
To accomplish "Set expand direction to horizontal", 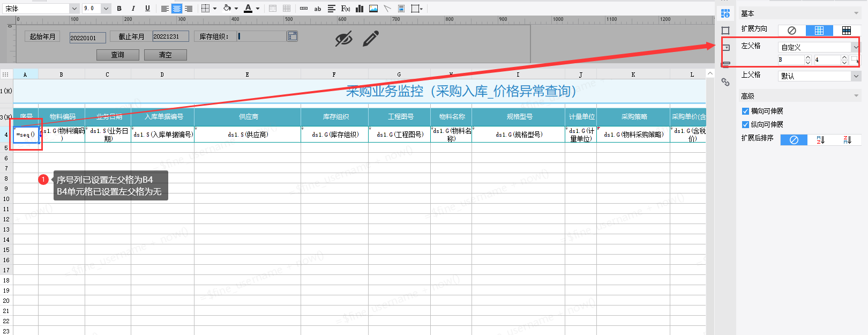I will [847, 31].
